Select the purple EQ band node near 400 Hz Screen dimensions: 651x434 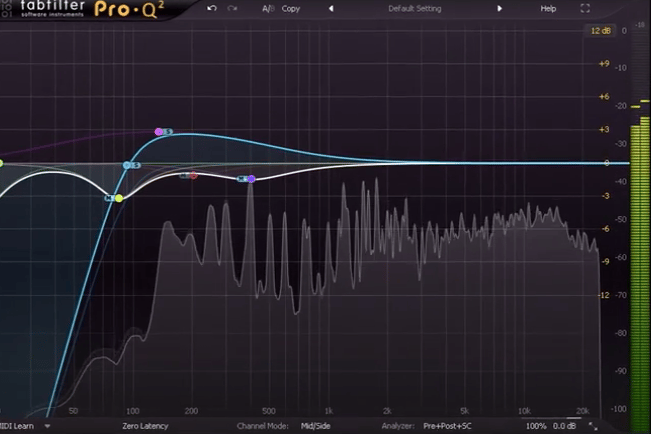click(251, 179)
